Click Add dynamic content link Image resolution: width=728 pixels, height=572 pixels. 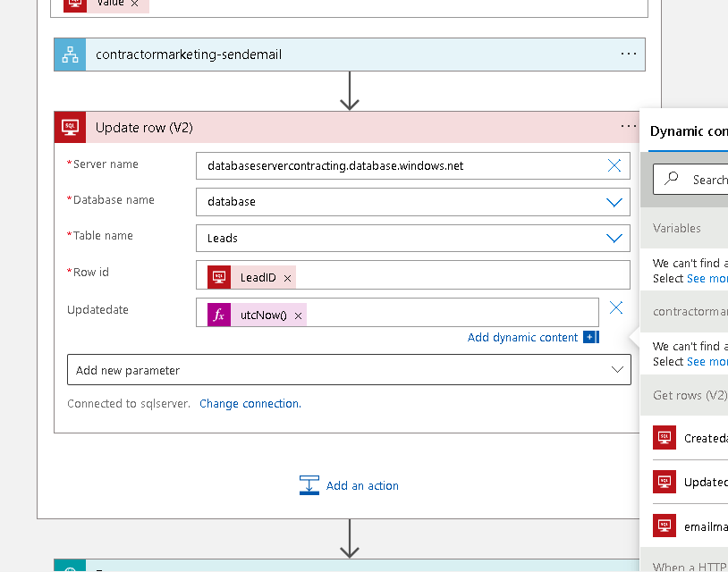(522, 337)
